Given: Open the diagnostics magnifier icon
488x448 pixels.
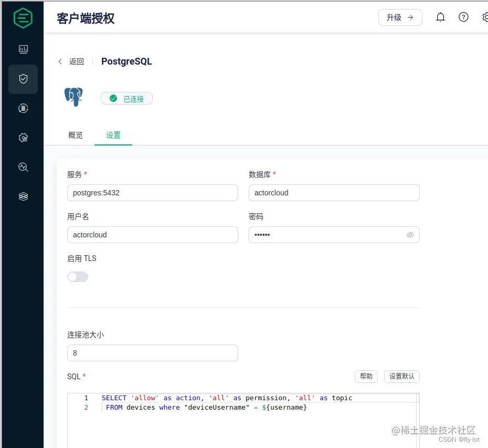Looking at the screenshot, I should pos(22,167).
